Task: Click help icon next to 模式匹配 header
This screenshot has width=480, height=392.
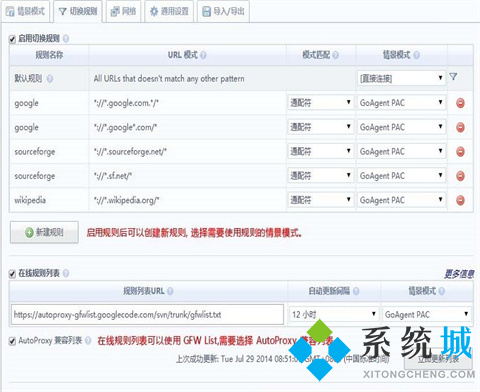Action: pos(336,55)
